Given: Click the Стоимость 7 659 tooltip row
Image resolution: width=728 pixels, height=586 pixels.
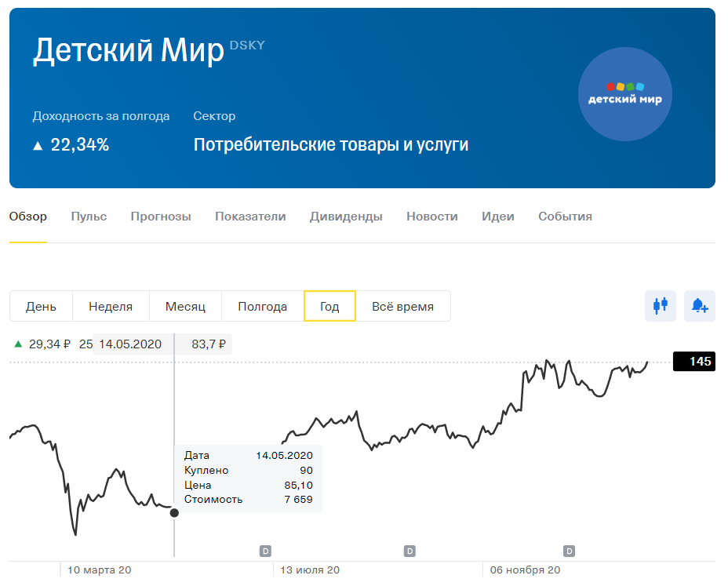Looking at the screenshot, I should tap(249, 499).
